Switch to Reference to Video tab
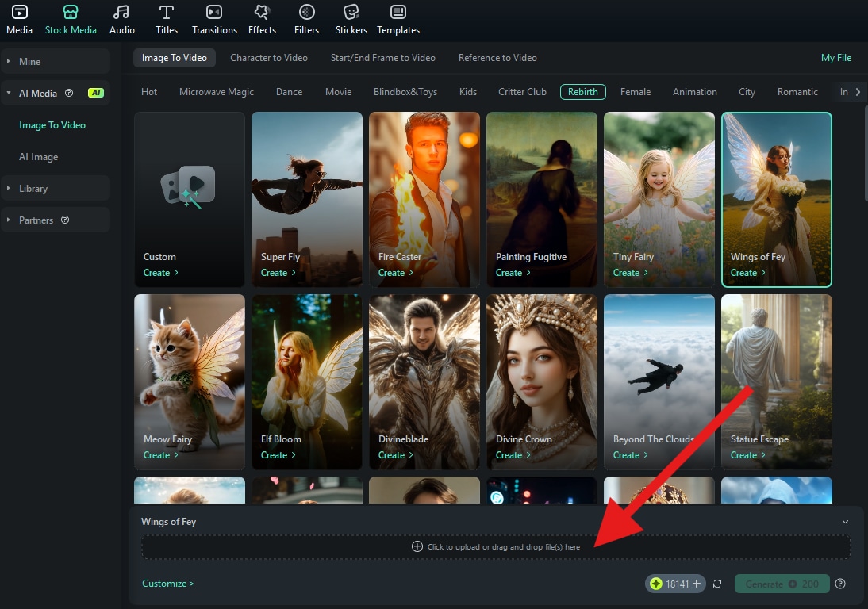 [x=497, y=58]
